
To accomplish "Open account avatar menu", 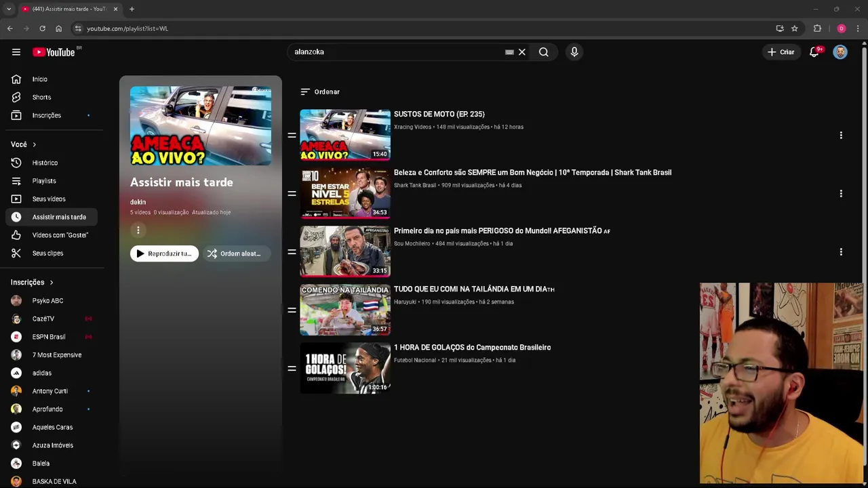I will 840,52.
